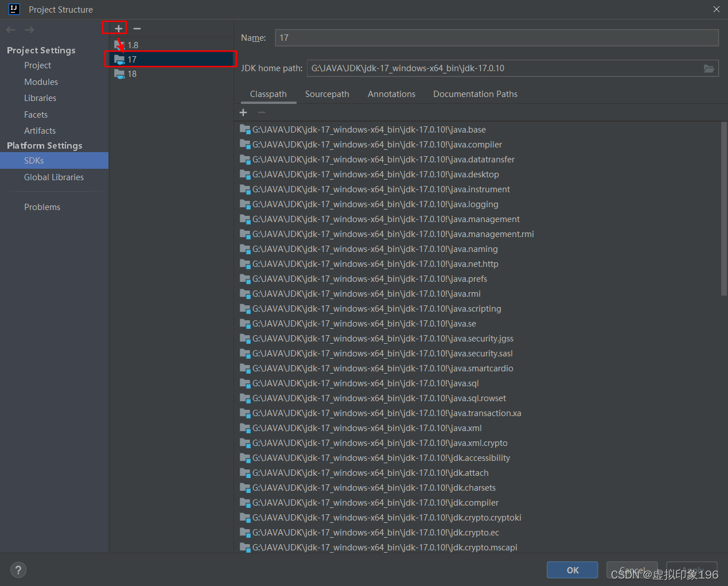This screenshot has height=586, width=728.
Task: Switch to the Sourcepath tab
Action: click(327, 94)
